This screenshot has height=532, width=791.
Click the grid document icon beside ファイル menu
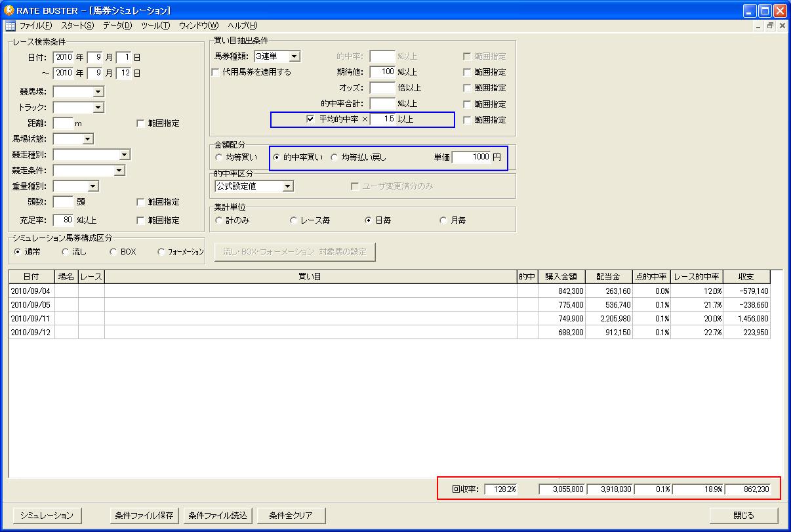pos(10,26)
